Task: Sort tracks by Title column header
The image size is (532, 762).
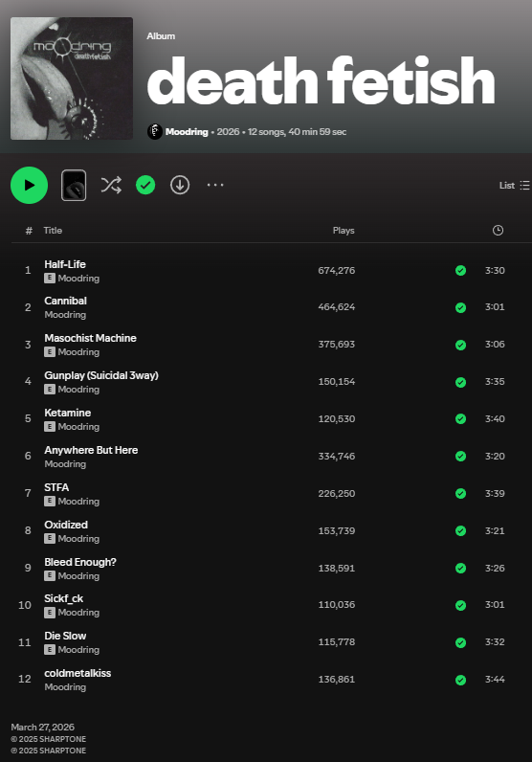Action: tap(53, 231)
